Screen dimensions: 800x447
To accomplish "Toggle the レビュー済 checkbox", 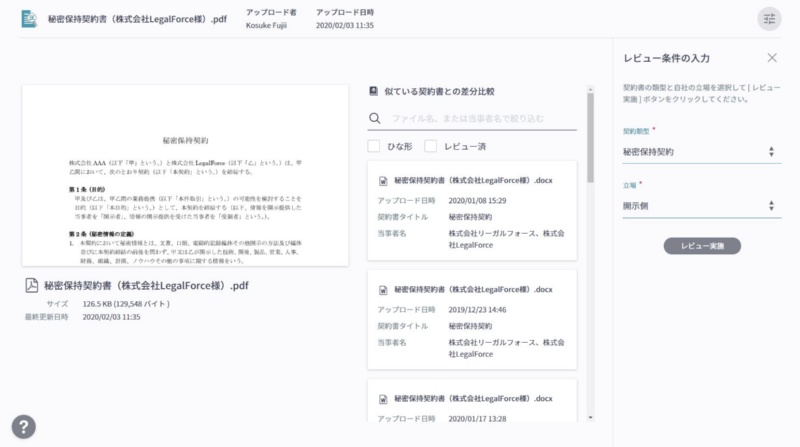I will (431, 146).
